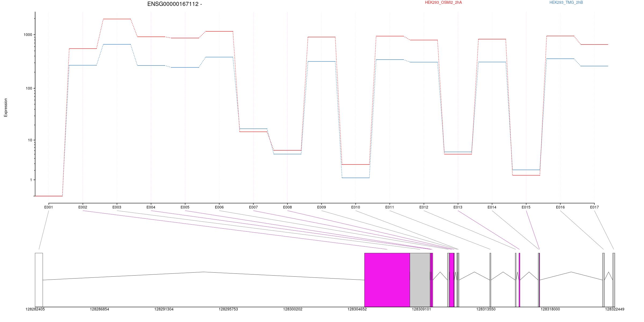Click the E007 exon label

click(253, 207)
